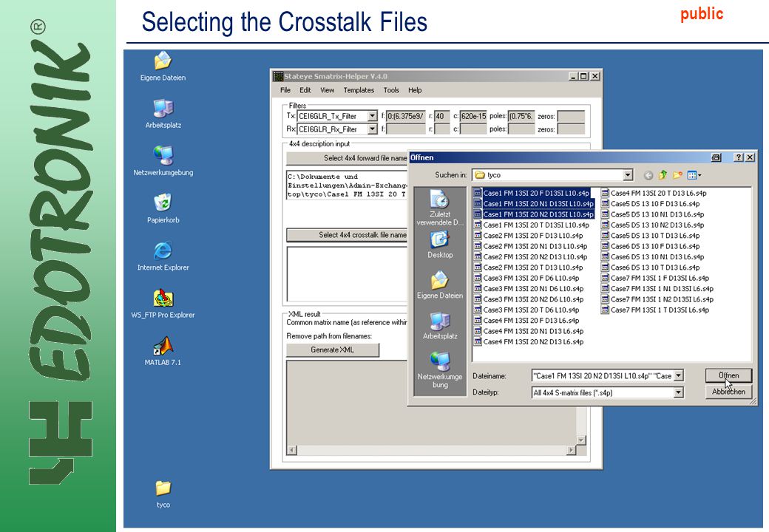Click the back arrow in Öffnen dialog
769x532 pixels.
click(x=648, y=175)
